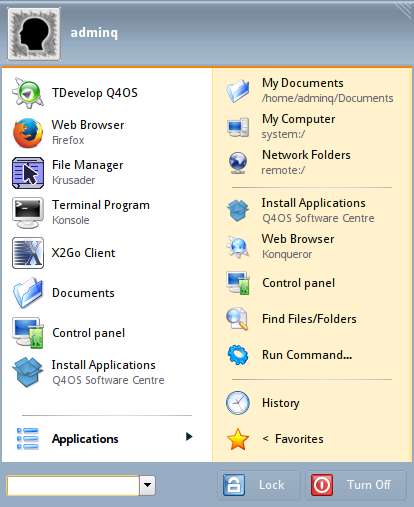Choose the Terminal Program entry

pos(107,213)
